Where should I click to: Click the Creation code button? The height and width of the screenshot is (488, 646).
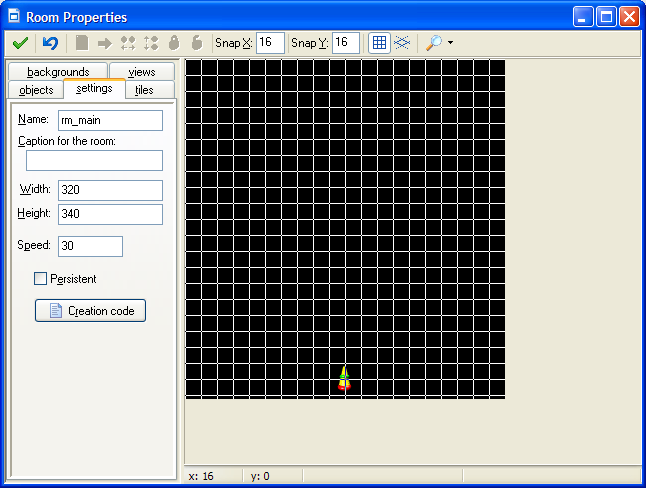pyautogui.click(x=91, y=311)
